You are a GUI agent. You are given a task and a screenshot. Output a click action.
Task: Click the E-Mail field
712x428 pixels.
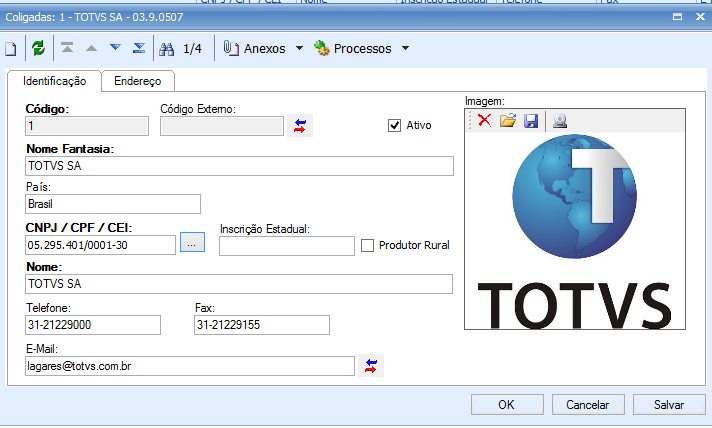pyautogui.click(x=190, y=366)
